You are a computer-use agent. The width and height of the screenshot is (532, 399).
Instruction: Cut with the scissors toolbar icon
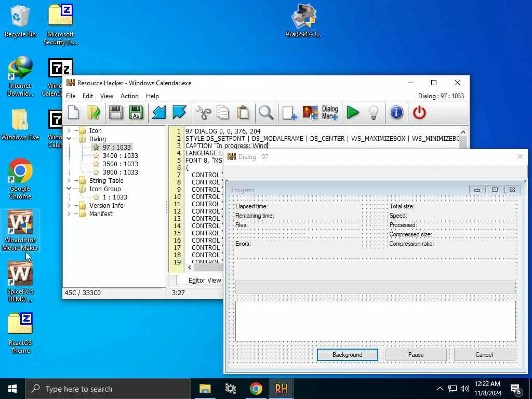click(203, 113)
